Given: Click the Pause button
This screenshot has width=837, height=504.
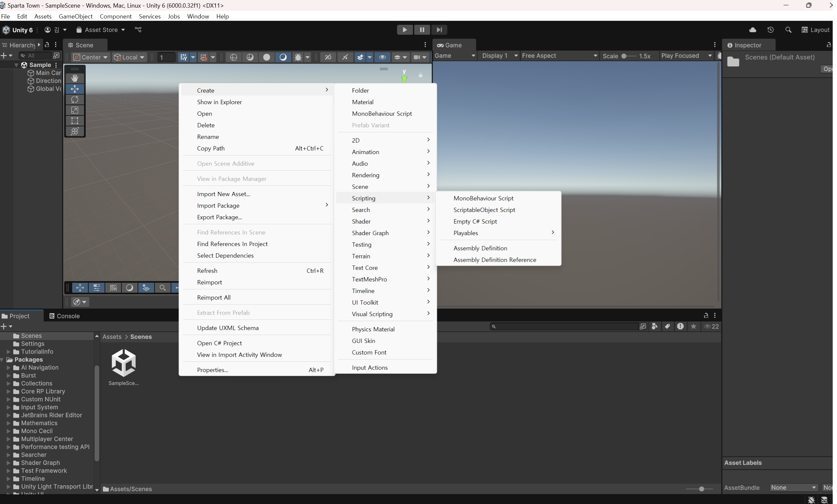Looking at the screenshot, I should [422, 30].
